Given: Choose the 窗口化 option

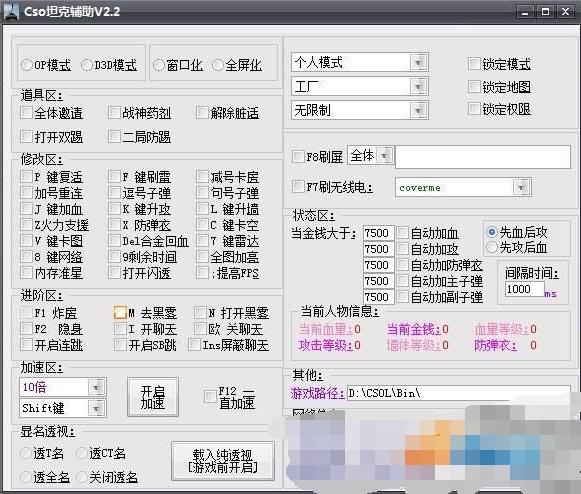Looking at the screenshot, I should tap(159, 65).
